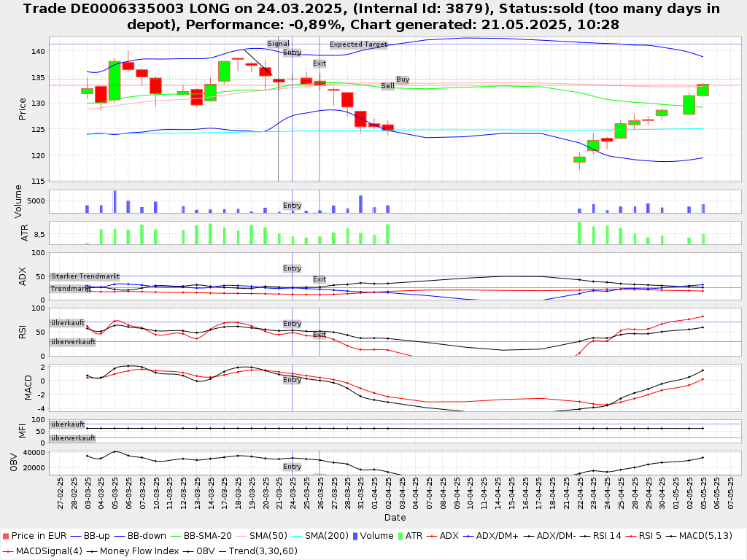Screen dimensions: 747x560
Task: Select the Sell marker on price chart
Action: [387, 85]
